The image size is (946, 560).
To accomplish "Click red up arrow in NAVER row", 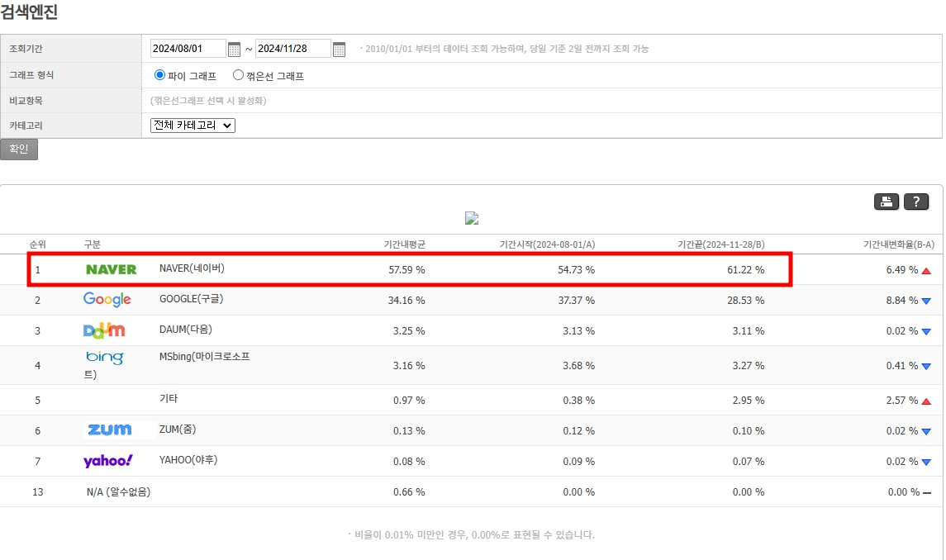I will click(926, 271).
